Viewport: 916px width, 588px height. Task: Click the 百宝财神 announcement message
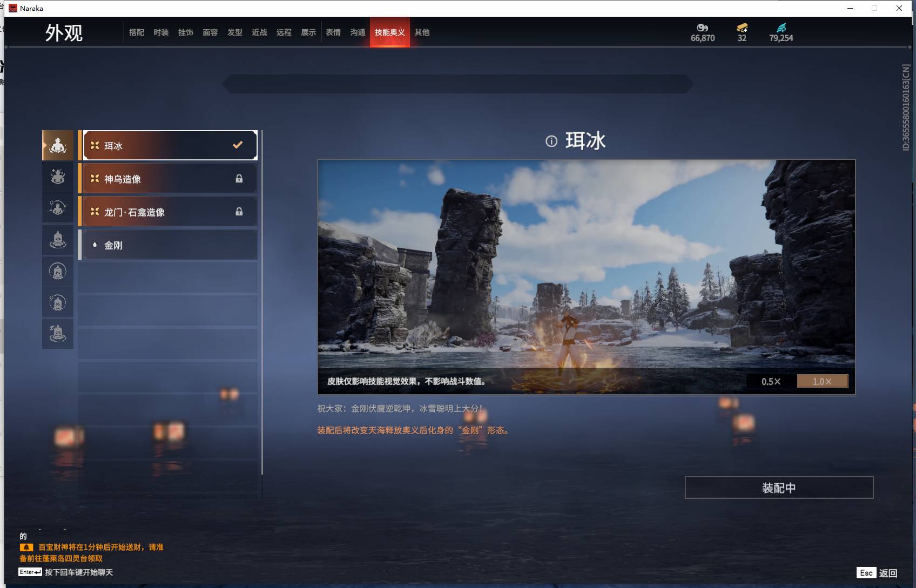point(92,552)
